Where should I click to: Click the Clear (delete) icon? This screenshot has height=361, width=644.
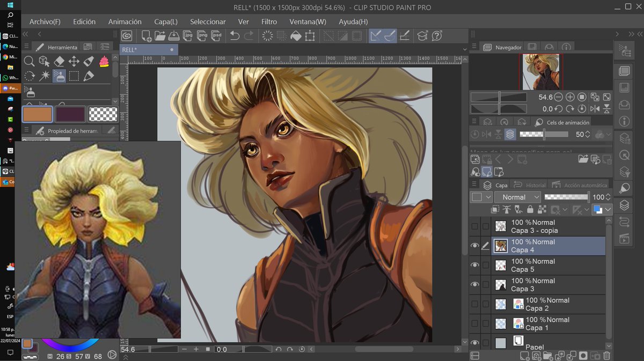click(267, 36)
